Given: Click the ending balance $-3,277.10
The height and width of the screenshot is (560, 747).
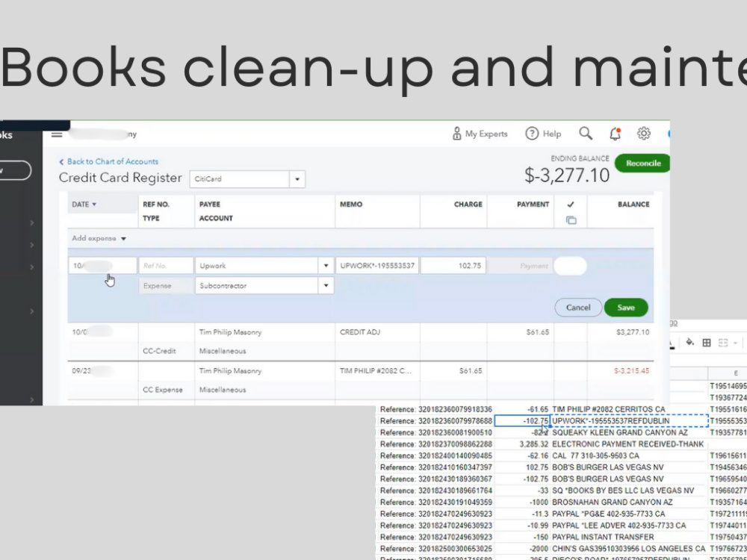Looking at the screenshot, I should (x=566, y=175).
